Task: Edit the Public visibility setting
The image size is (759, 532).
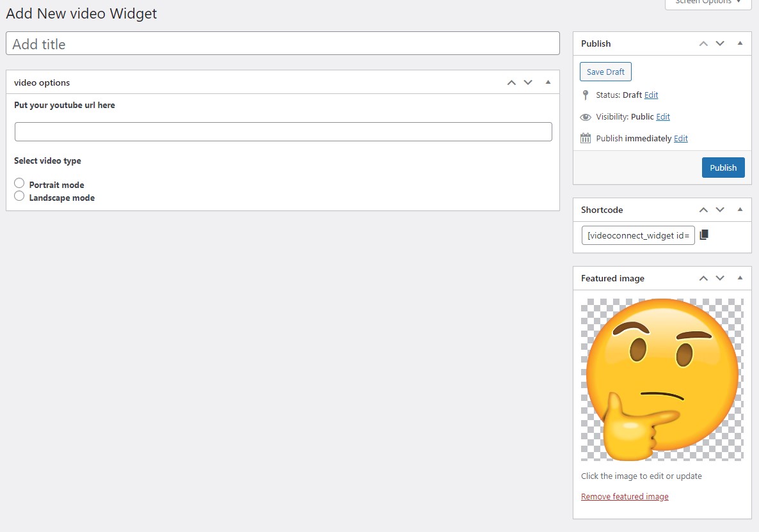Action: tap(662, 116)
